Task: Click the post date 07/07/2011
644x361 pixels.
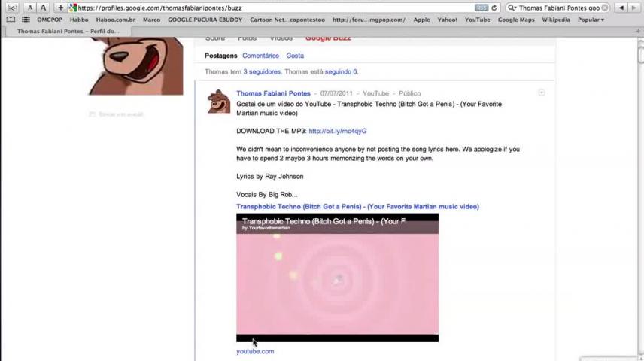Action: 336,93
